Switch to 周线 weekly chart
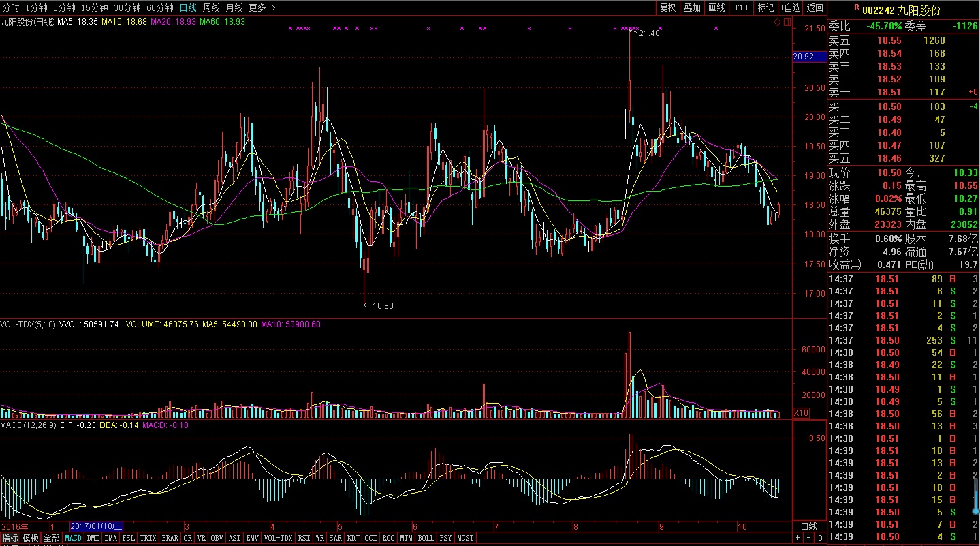The image size is (980, 546). tap(211, 7)
